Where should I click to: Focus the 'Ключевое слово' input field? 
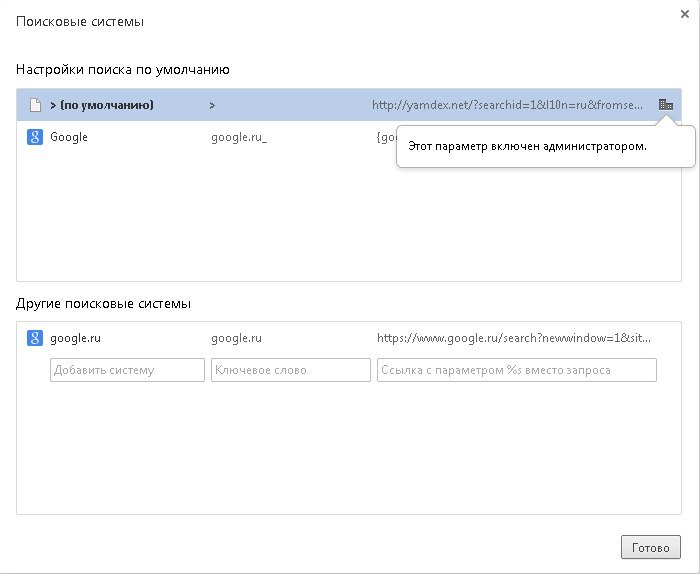tap(290, 370)
